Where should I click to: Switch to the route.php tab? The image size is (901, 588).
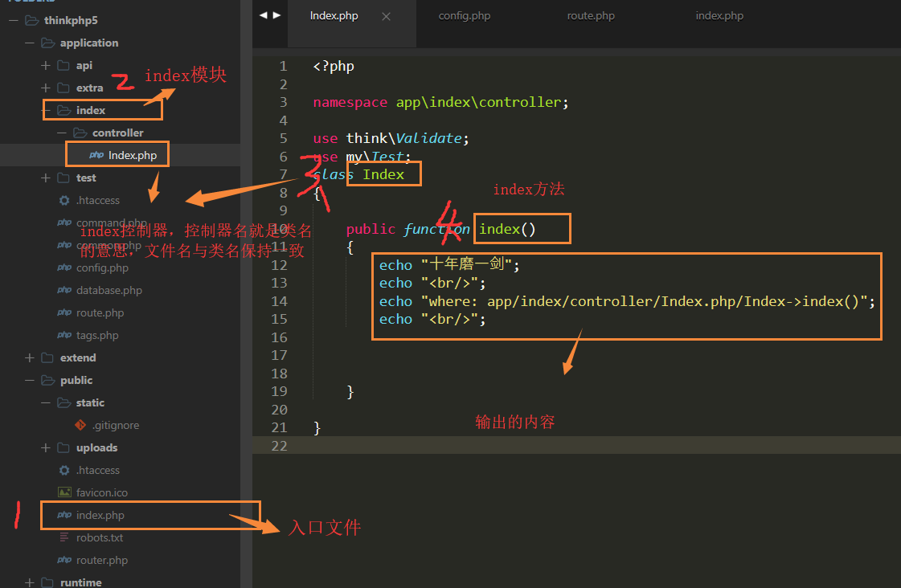591,15
